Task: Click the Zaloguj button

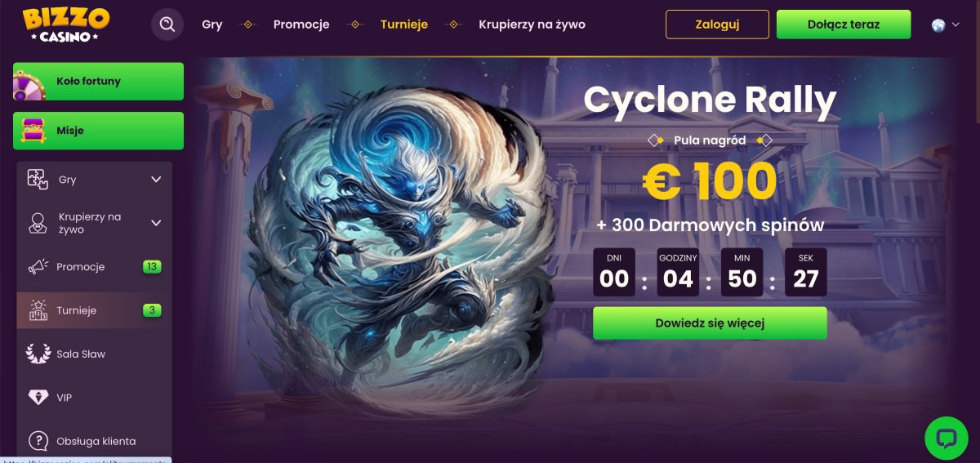Action: point(717,24)
